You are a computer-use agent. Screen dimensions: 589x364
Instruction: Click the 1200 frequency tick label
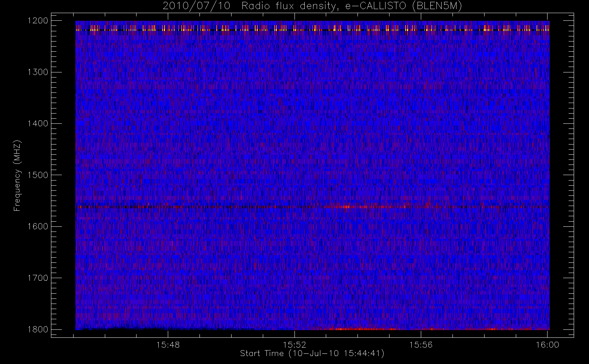point(38,21)
